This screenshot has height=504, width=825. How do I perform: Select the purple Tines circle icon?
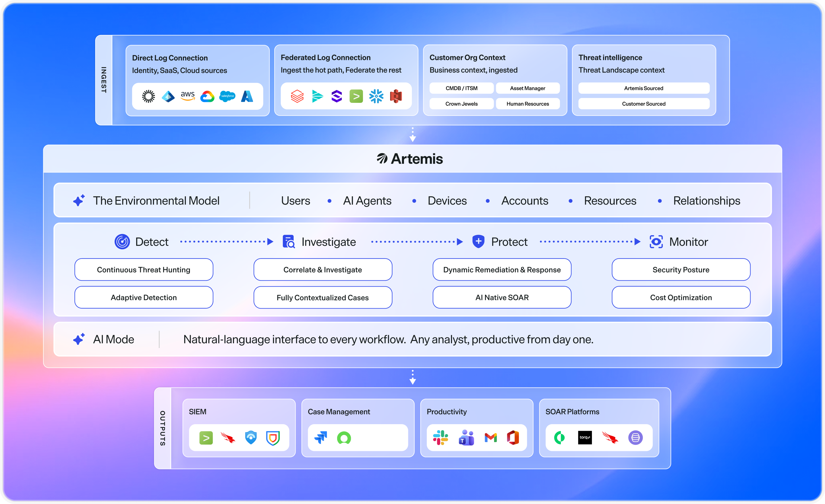click(x=635, y=438)
